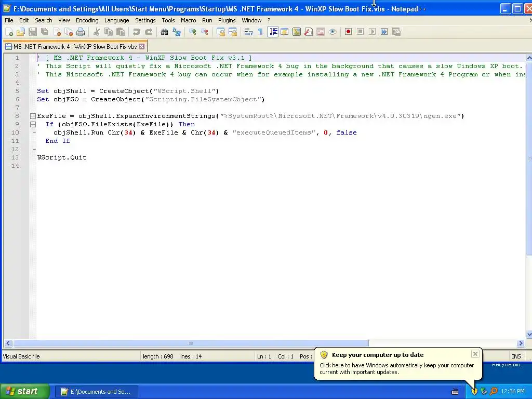Image resolution: width=532 pixels, height=399 pixels.
Task: Open the Language menu
Action: (117, 20)
